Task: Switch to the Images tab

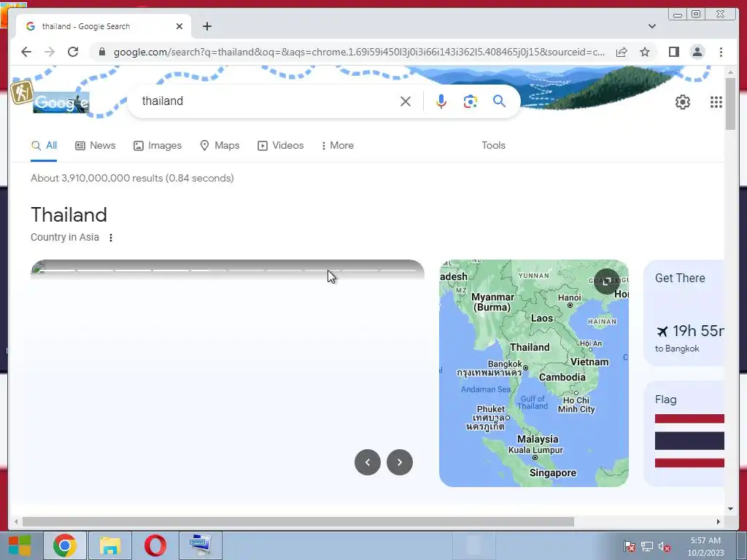Action: click(158, 145)
